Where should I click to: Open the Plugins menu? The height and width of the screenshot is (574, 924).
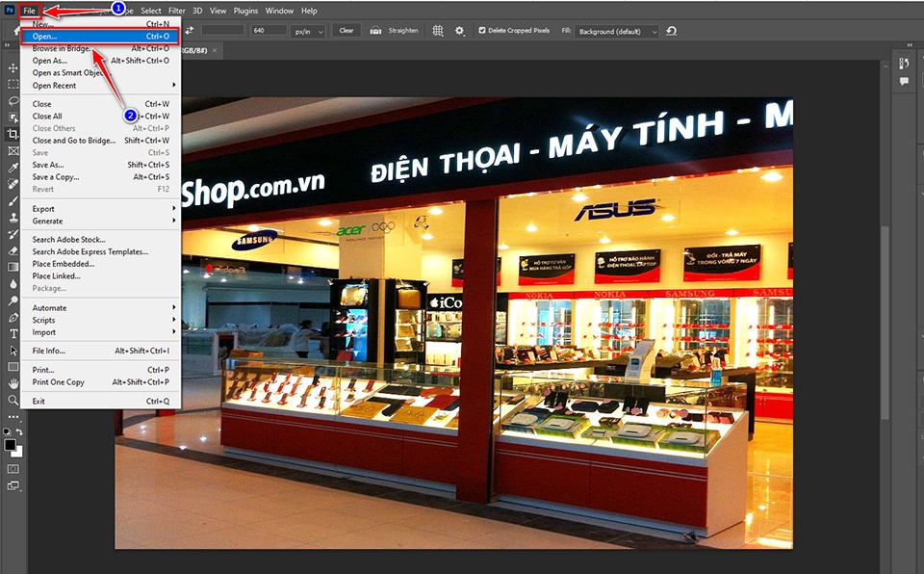[x=245, y=11]
